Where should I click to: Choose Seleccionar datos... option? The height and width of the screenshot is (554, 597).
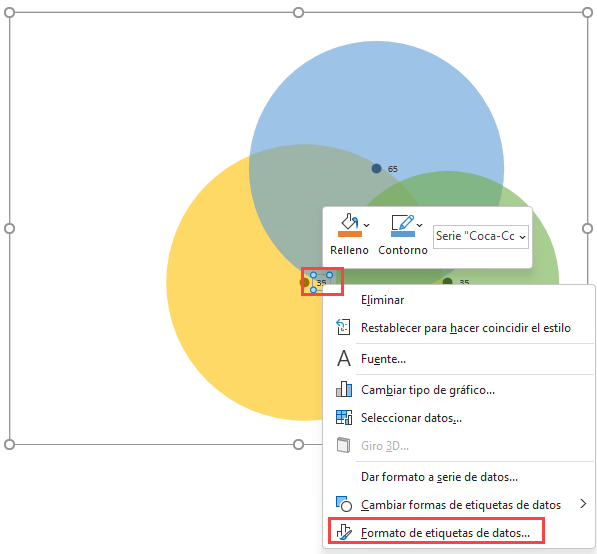[411, 418]
